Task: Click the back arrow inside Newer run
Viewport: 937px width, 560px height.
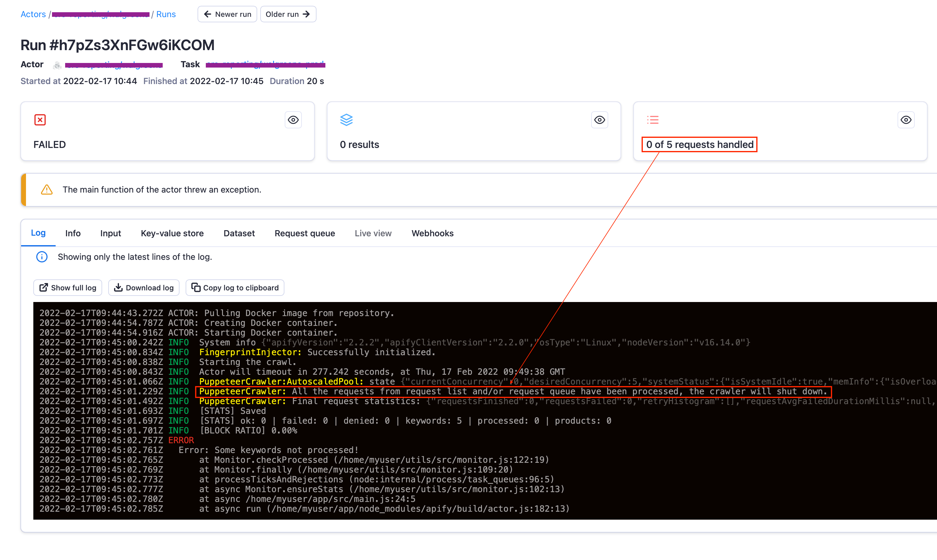Action: pos(207,14)
